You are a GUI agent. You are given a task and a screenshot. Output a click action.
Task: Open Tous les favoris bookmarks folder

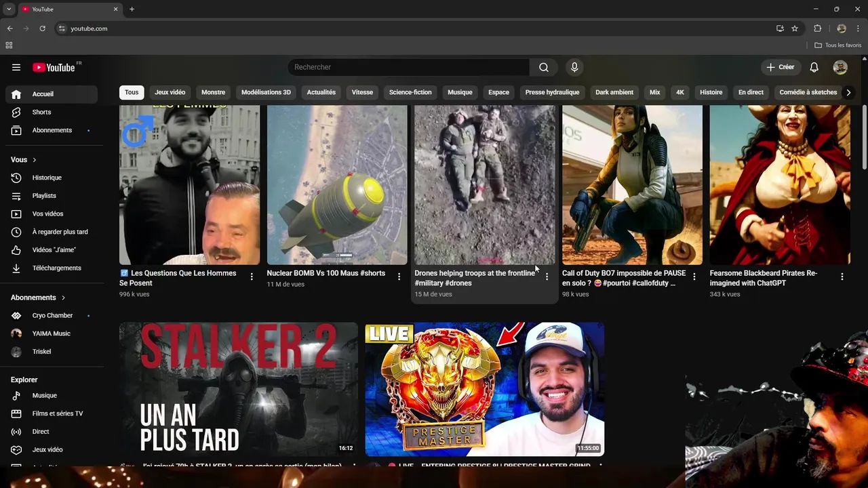[838, 45]
